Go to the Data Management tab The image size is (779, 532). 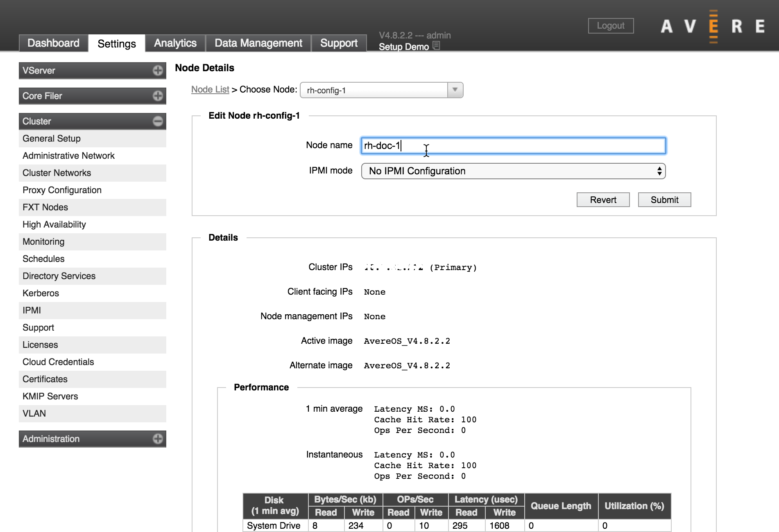[x=258, y=43]
